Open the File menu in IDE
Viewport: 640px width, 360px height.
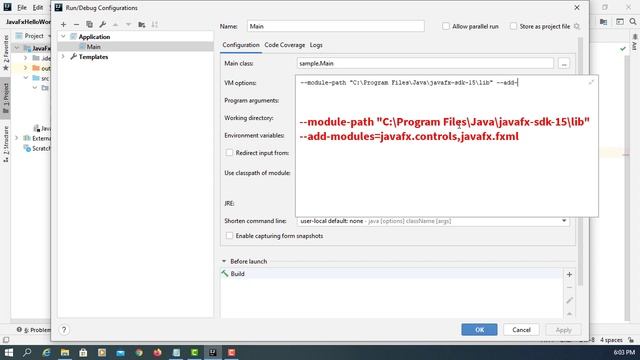[22, 7]
